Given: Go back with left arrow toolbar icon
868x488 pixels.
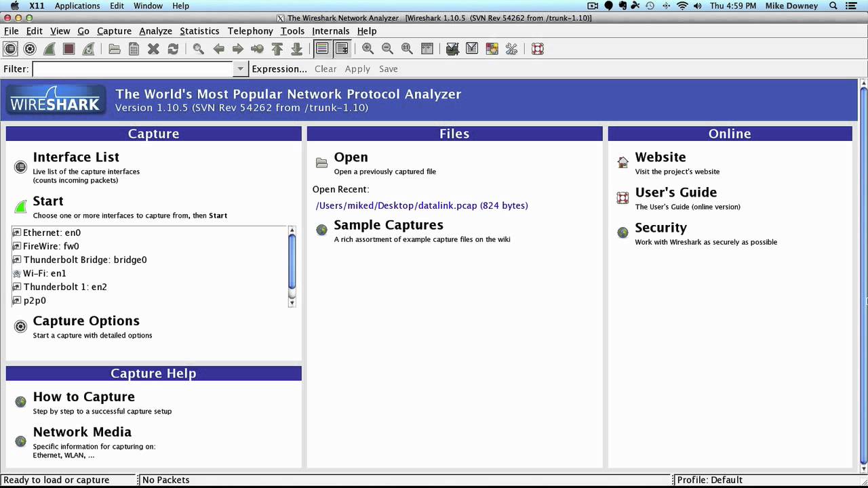Looking at the screenshot, I should tap(218, 49).
